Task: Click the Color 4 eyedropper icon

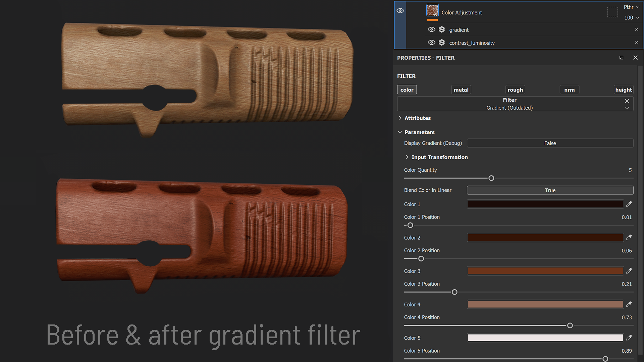Action: tap(629, 304)
